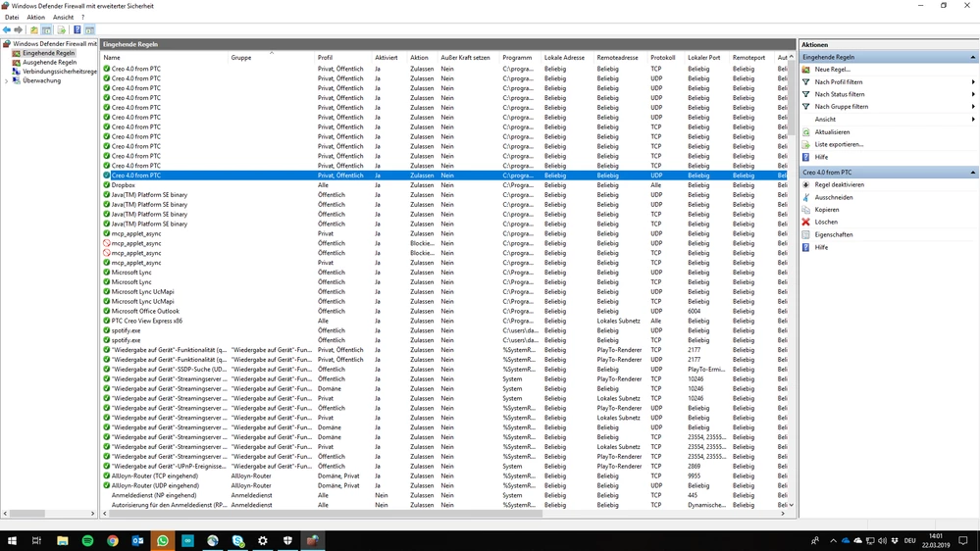Select the PTC Creo View Express x86 rule

(x=443, y=321)
